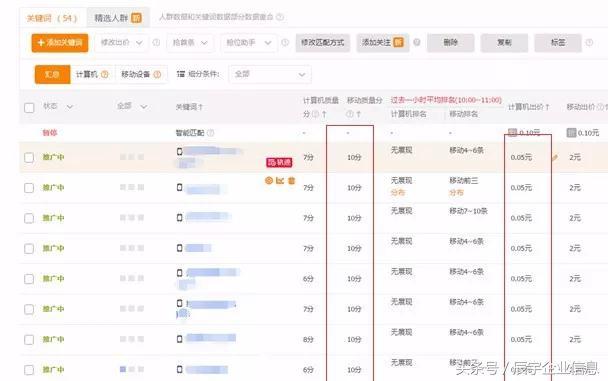Click the orange 添加关键词 button
The image size is (608, 381).
coord(60,43)
